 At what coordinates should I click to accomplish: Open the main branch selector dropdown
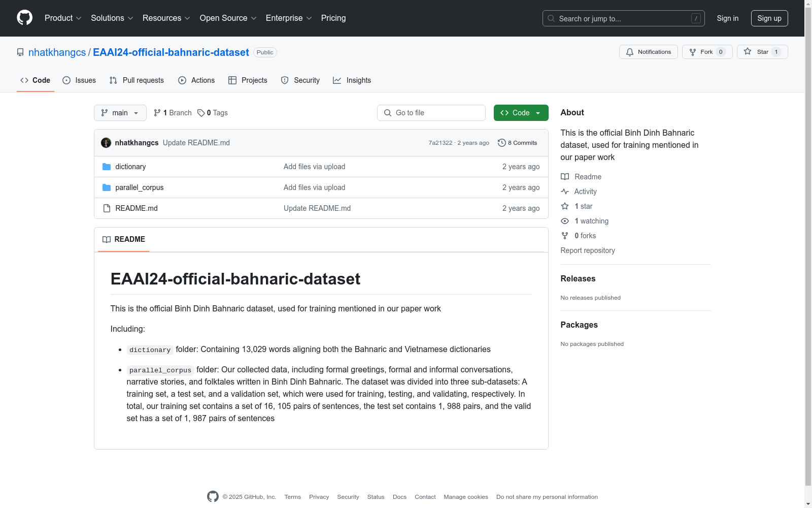[x=120, y=113]
